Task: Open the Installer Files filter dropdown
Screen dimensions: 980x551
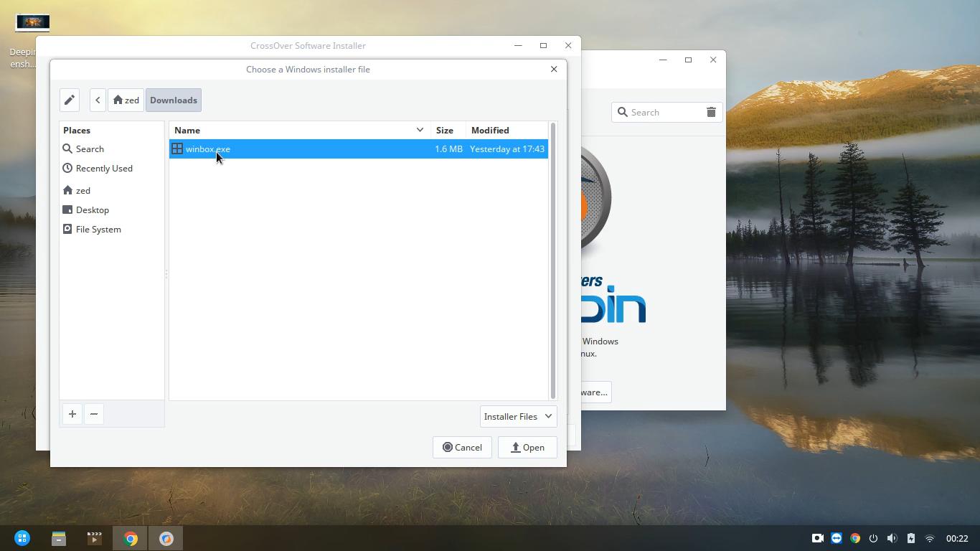Action: pyautogui.click(x=518, y=416)
